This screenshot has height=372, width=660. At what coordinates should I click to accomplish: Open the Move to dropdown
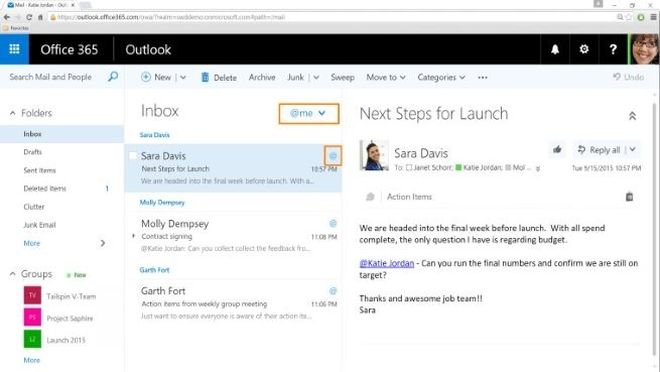click(386, 77)
